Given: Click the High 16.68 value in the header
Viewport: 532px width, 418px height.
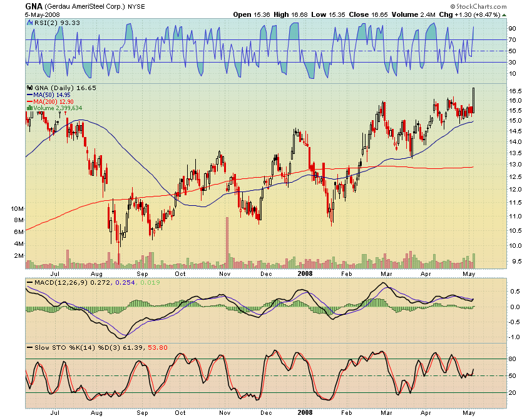Looking at the screenshot, I should pos(291,14).
